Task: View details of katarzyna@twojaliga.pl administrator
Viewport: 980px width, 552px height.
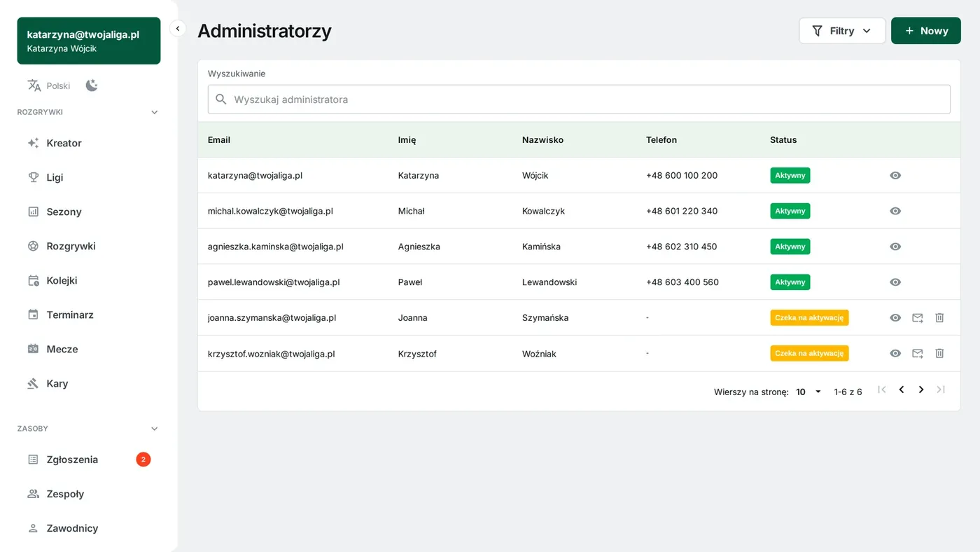Action: (895, 175)
